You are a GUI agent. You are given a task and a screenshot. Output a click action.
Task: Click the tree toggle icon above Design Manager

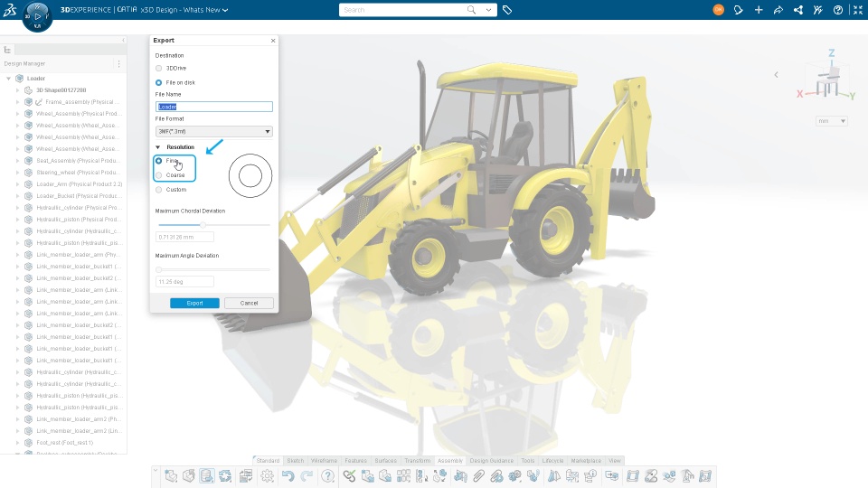pos(7,50)
